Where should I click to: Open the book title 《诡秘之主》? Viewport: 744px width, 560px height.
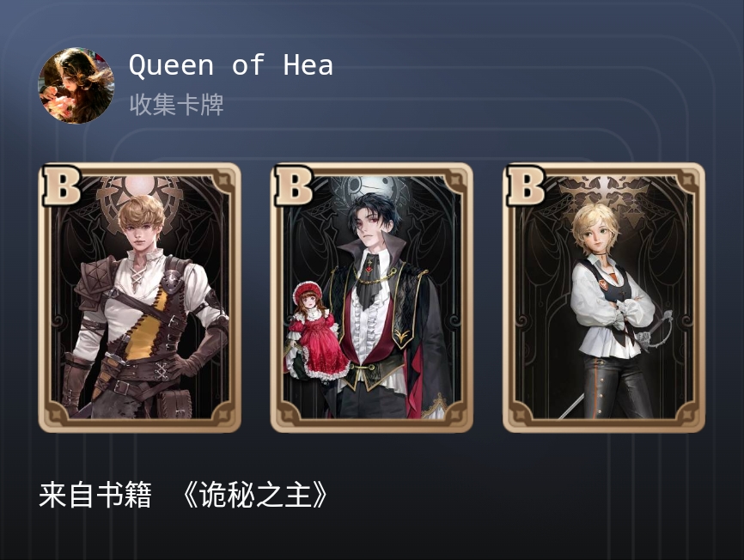point(255,496)
